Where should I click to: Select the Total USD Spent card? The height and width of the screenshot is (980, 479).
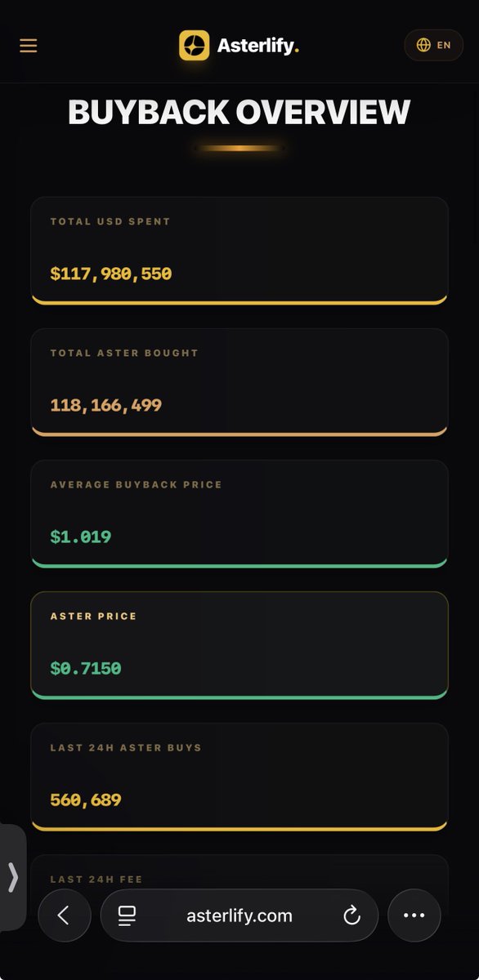pos(239,251)
